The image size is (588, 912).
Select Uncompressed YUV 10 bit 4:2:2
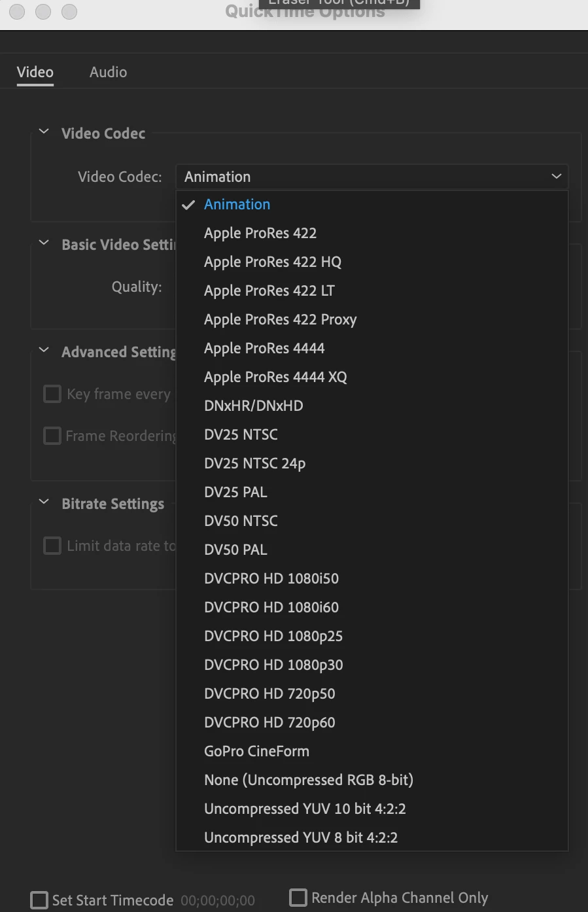[372, 809]
